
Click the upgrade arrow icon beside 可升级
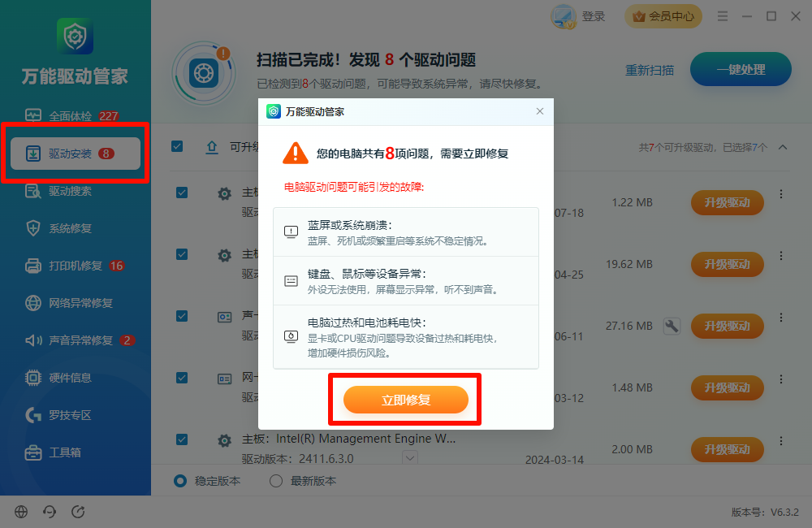(212, 147)
